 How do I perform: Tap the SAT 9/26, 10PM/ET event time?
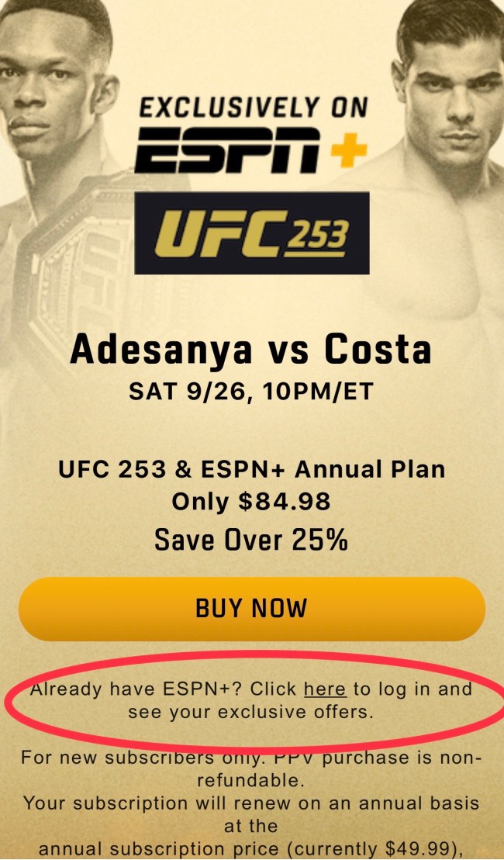pos(250,391)
